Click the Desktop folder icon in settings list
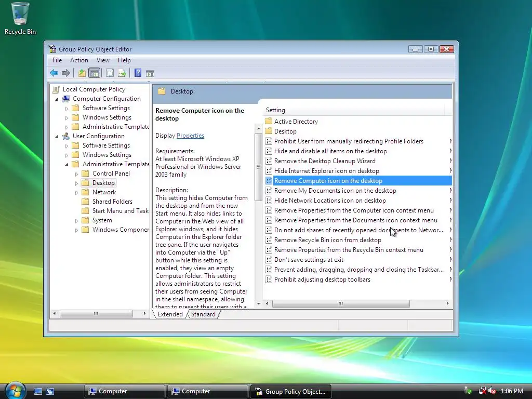 269,131
